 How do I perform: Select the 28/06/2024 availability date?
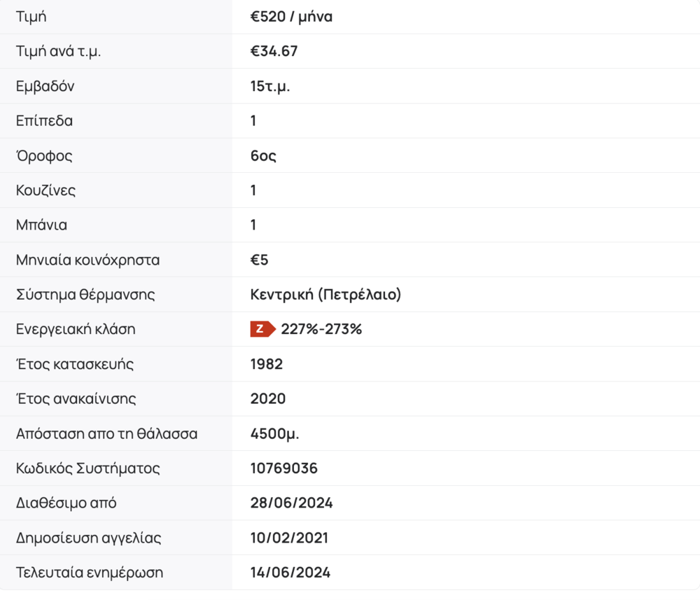coord(291,503)
